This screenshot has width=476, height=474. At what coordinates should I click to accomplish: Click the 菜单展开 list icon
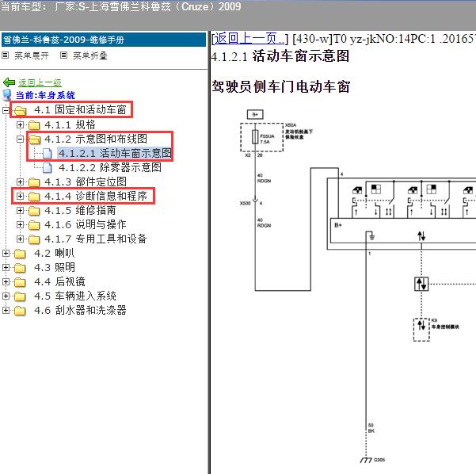click(x=6, y=55)
